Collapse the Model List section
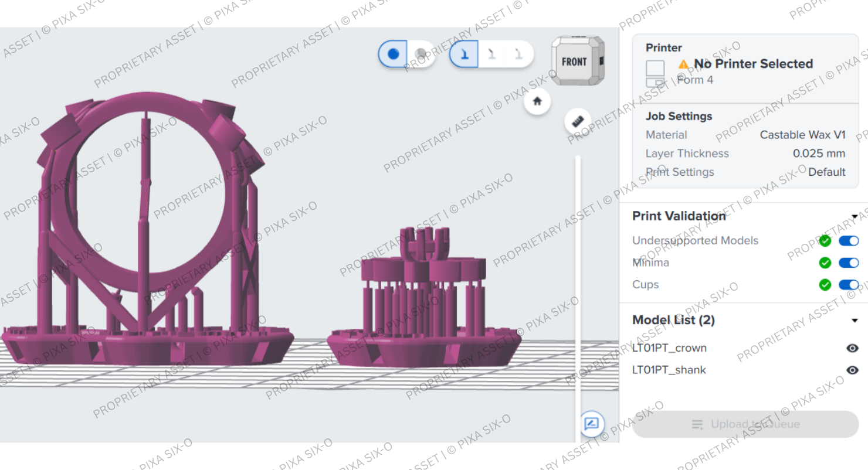The image size is (868, 470). click(855, 321)
